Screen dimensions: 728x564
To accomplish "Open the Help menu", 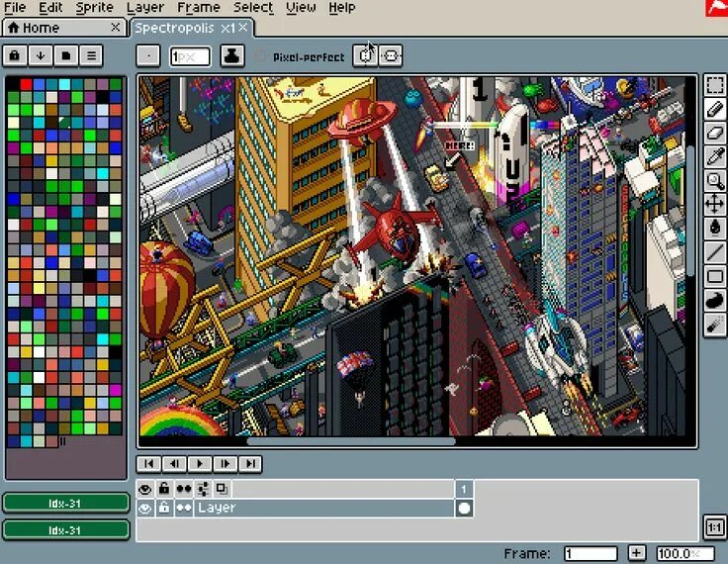I will (x=341, y=8).
